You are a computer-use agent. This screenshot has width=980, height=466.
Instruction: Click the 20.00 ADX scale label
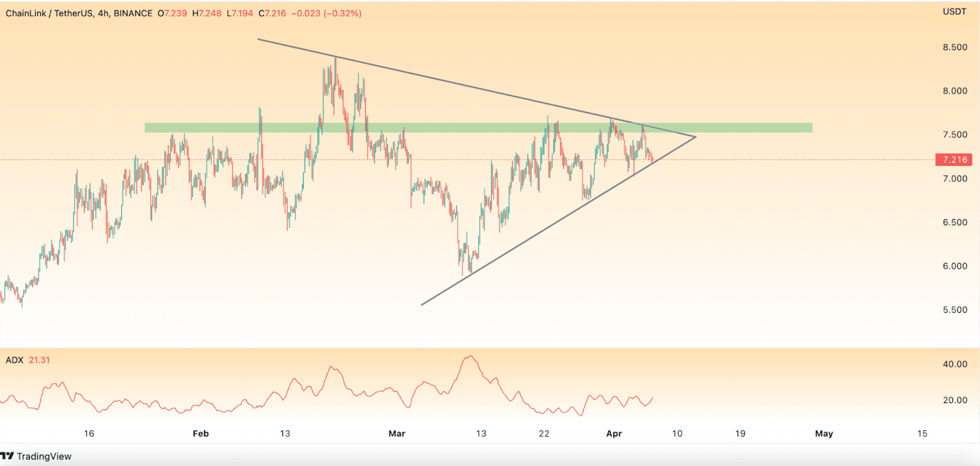[x=955, y=400]
